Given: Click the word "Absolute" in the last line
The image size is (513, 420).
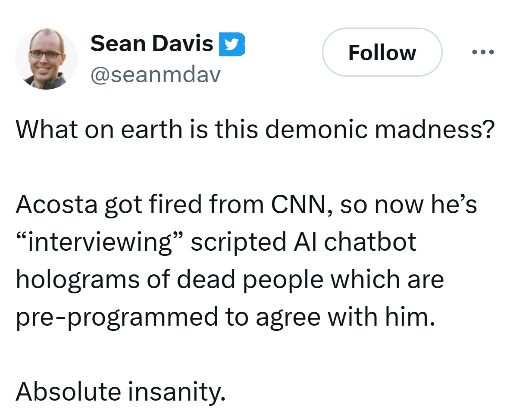Looking at the screenshot, I should [69, 391].
